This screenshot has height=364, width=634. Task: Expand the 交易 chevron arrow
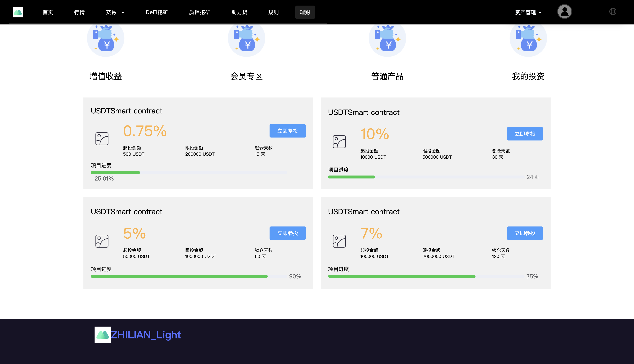tap(123, 12)
